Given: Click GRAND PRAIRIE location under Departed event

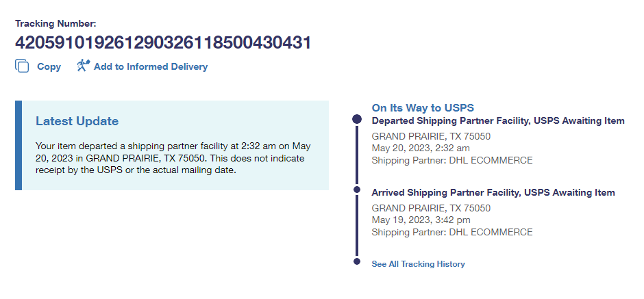Looking at the screenshot, I should point(430,136).
